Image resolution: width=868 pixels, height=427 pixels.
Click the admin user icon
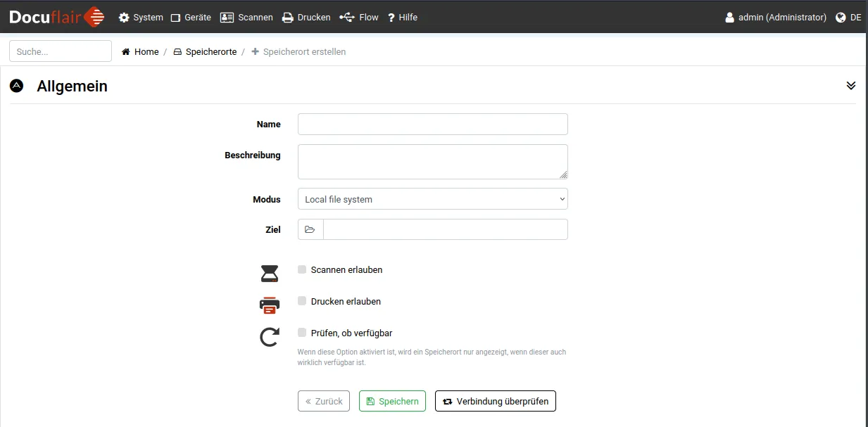[x=730, y=18]
